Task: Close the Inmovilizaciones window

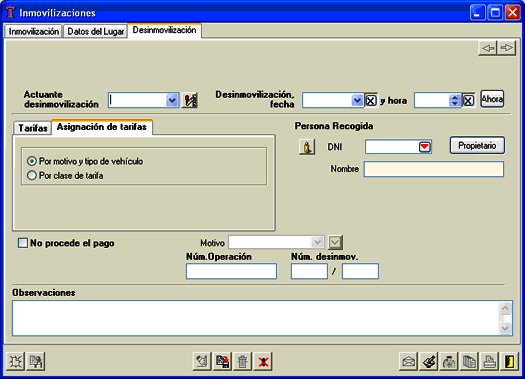Action: 513,13
